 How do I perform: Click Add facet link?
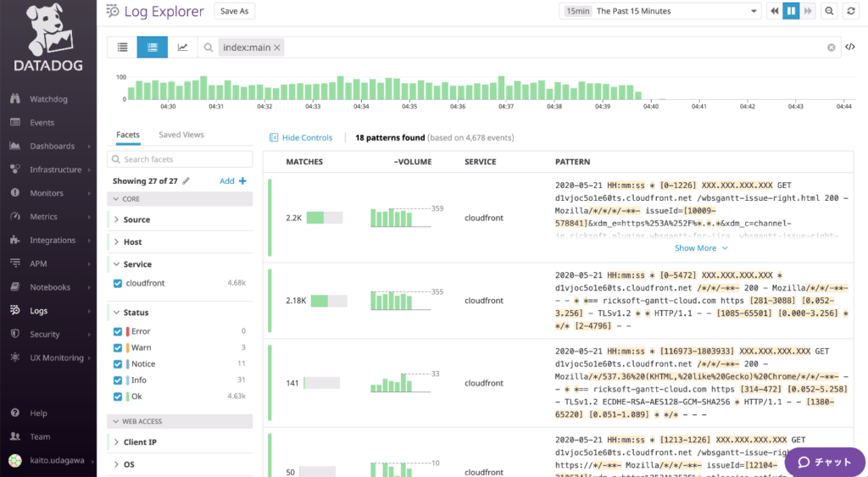[x=233, y=181]
